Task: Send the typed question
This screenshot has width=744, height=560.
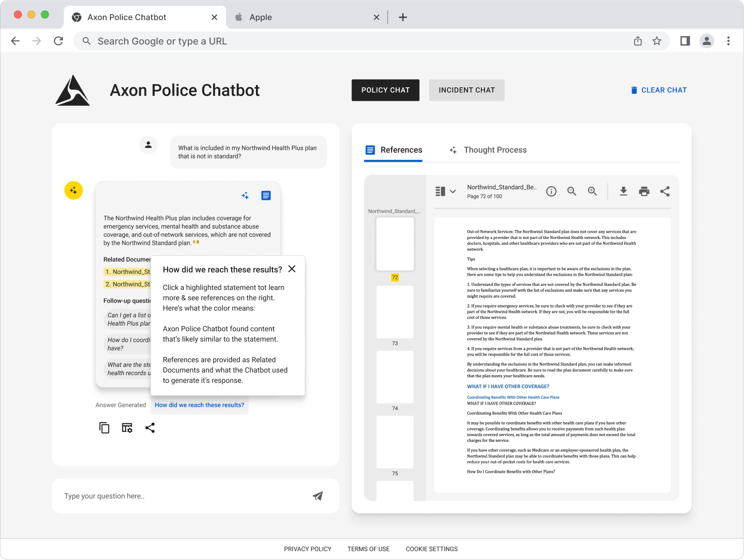Action: pyautogui.click(x=318, y=496)
